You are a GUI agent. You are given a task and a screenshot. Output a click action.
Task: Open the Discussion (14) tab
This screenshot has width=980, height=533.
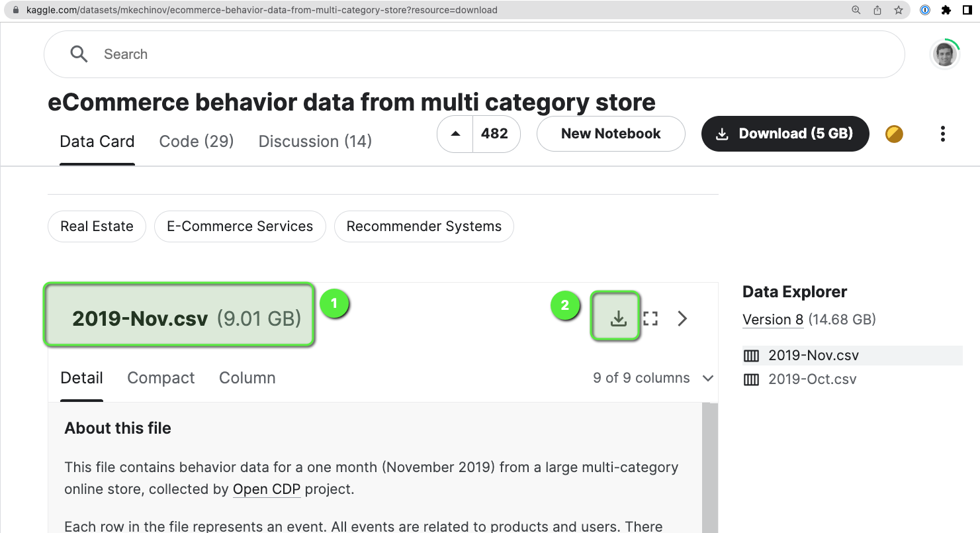pyautogui.click(x=314, y=141)
